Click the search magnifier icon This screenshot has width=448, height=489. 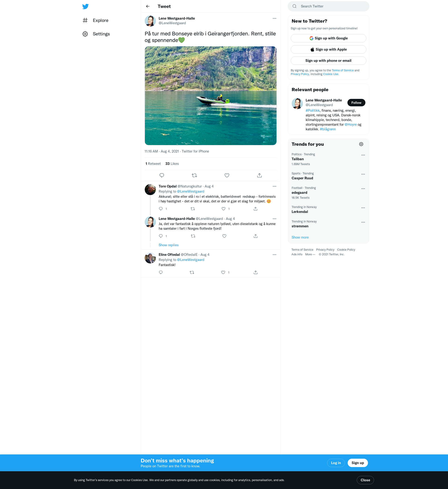pos(294,6)
